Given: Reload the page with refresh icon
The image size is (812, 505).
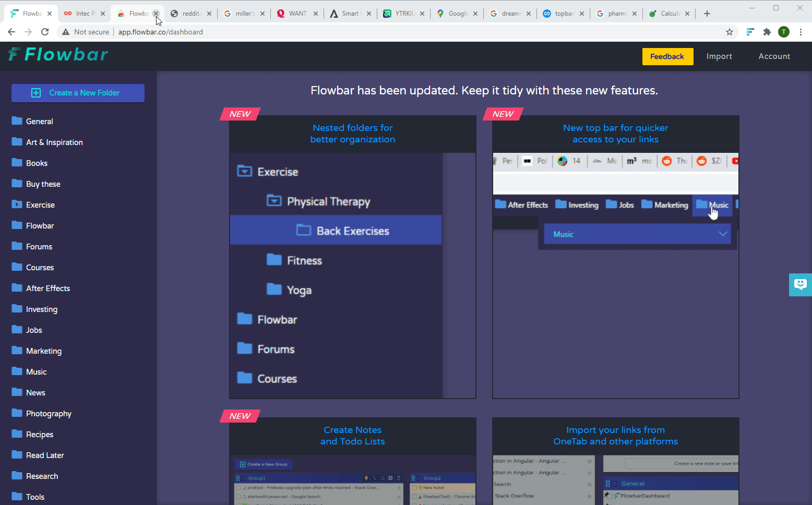Looking at the screenshot, I should [x=45, y=32].
